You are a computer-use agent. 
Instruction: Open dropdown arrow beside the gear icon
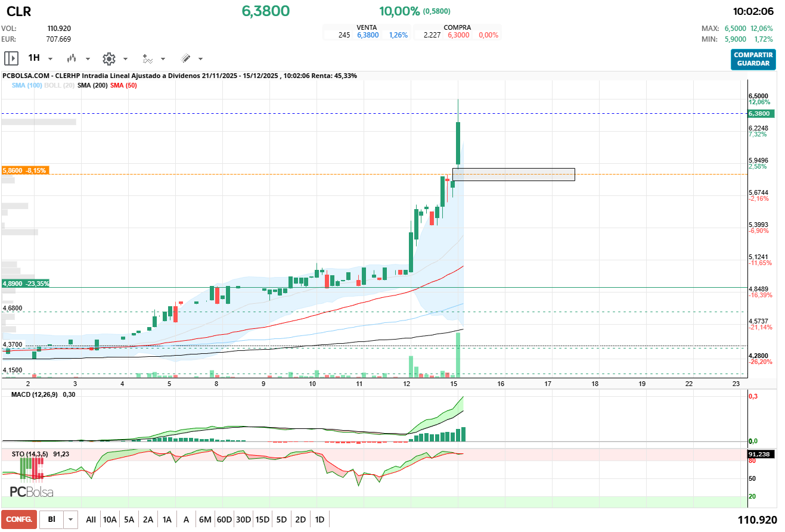125,59
